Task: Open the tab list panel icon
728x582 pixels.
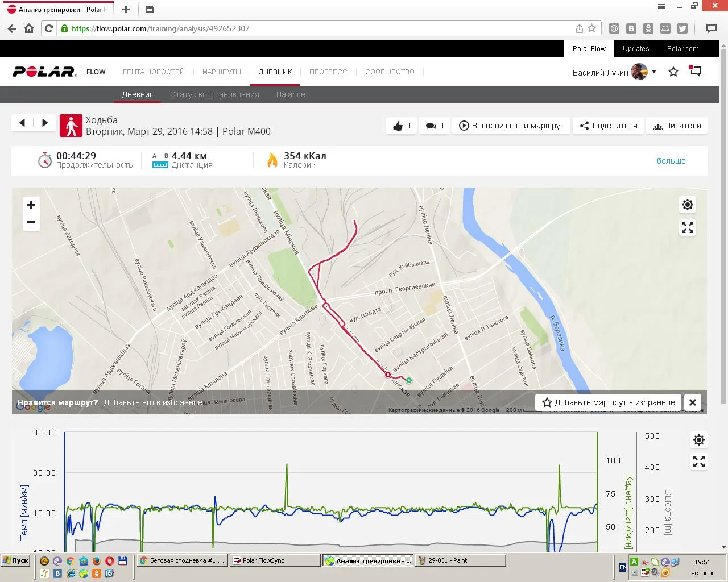Action: coord(149,10)
